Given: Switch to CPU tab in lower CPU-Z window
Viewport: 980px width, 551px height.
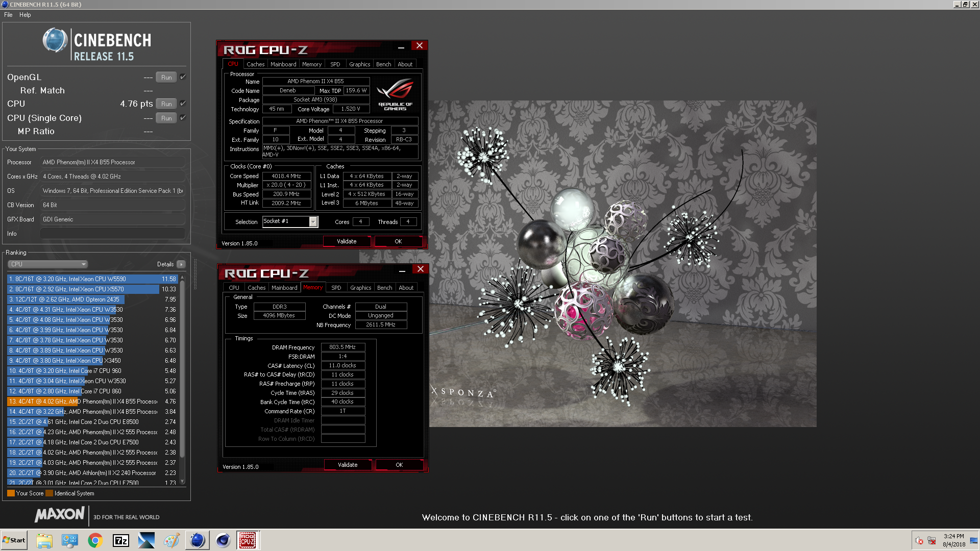Looking at the screenshot, I should [234, 288].
